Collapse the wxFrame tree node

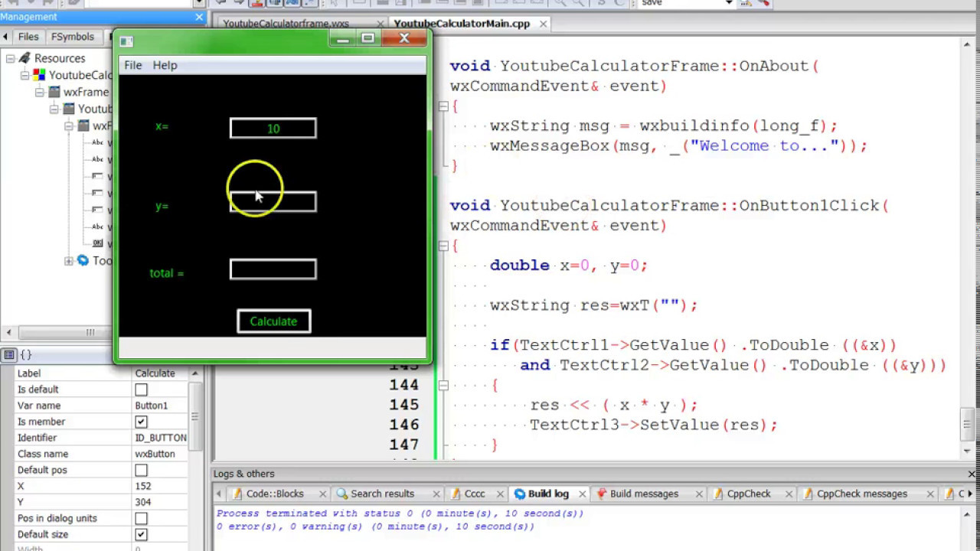[39, 92]
